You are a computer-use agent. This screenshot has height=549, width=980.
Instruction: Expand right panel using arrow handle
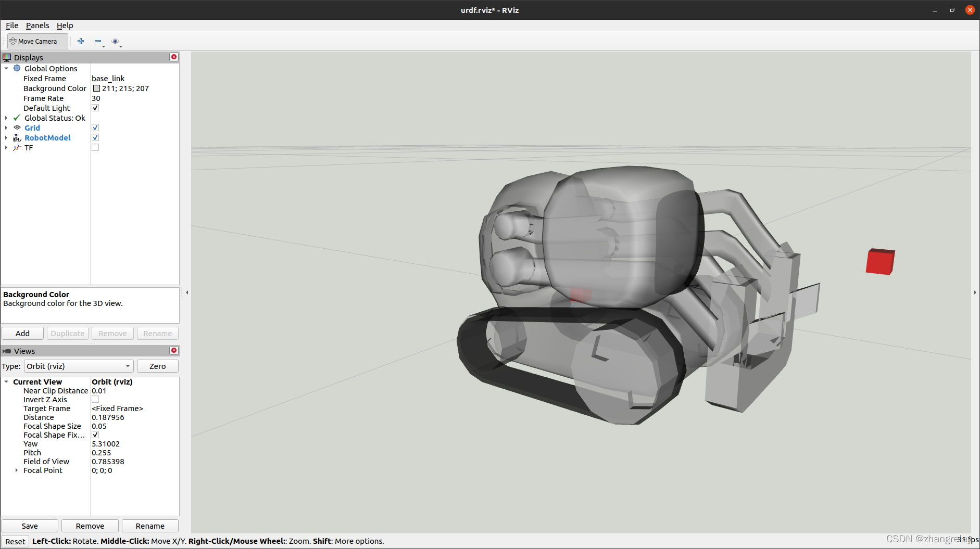[x=975, y=292]
